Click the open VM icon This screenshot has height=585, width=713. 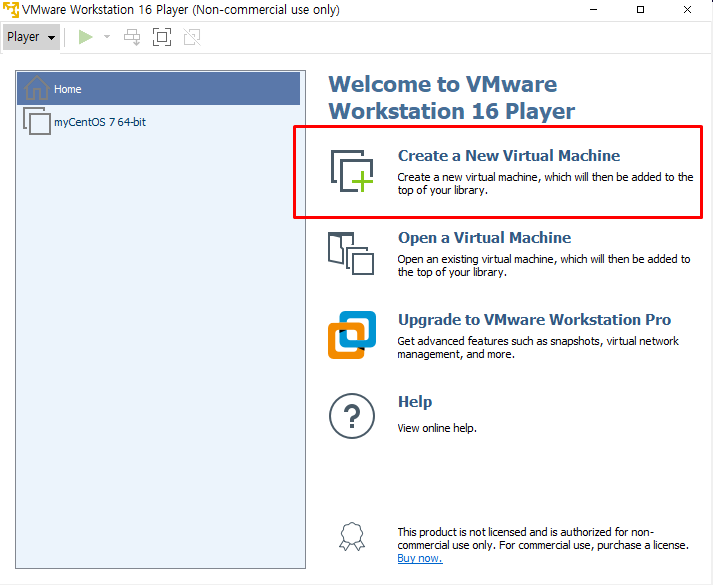(351, 253)
